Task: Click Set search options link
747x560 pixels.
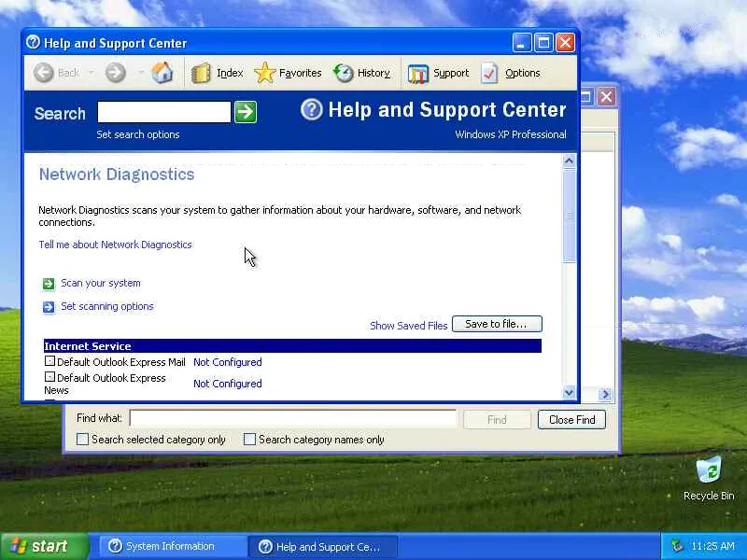Action: (x=137, y=134)
